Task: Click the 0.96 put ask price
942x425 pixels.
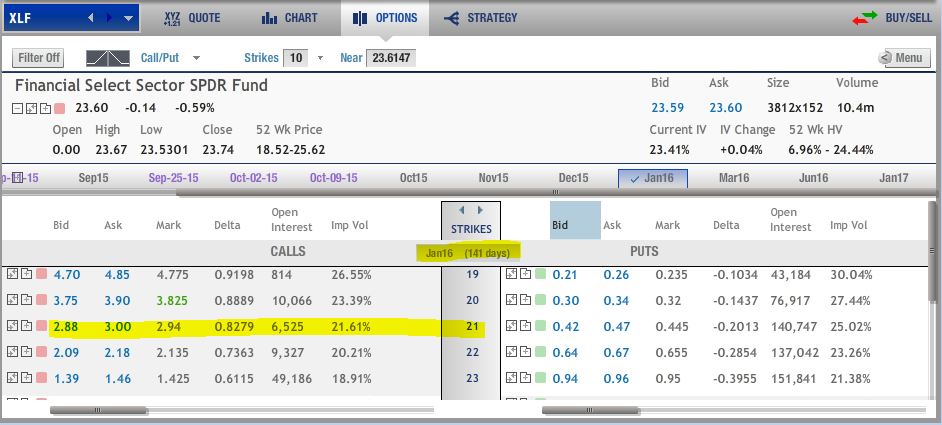Action: click(616, 378)
